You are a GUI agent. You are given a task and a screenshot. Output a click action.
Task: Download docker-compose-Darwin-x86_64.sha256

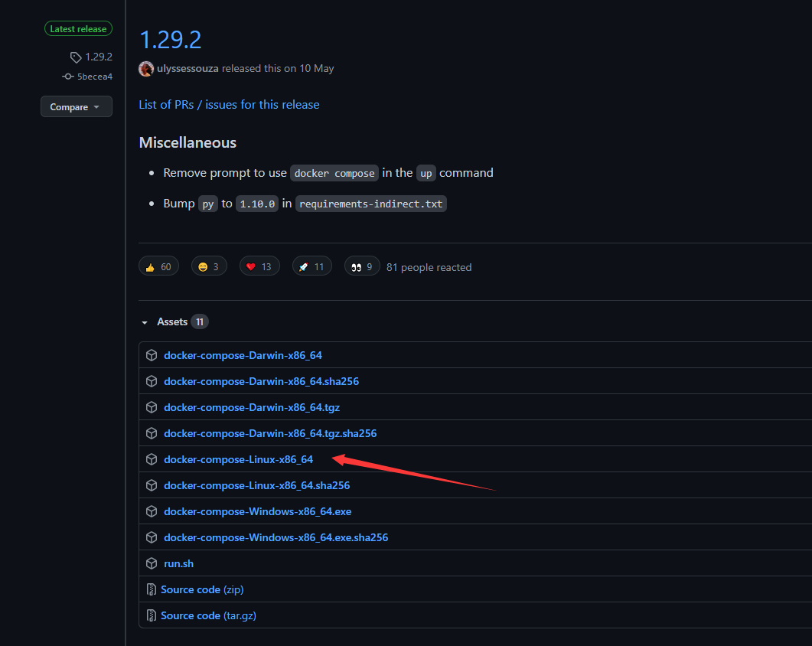[x=262, y=381]
